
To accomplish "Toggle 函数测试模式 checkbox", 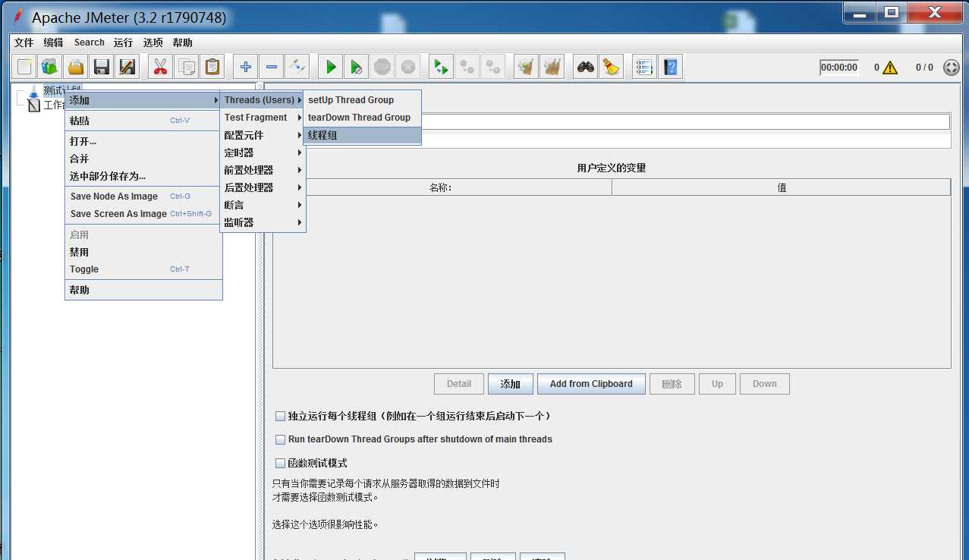I will click(280, 463).
